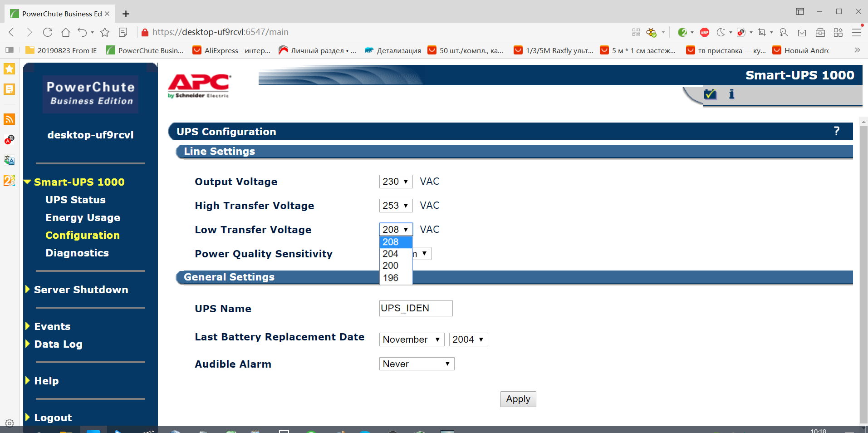Go to the browser home page icon
This screenshot has width=868, height=433.
66,32
